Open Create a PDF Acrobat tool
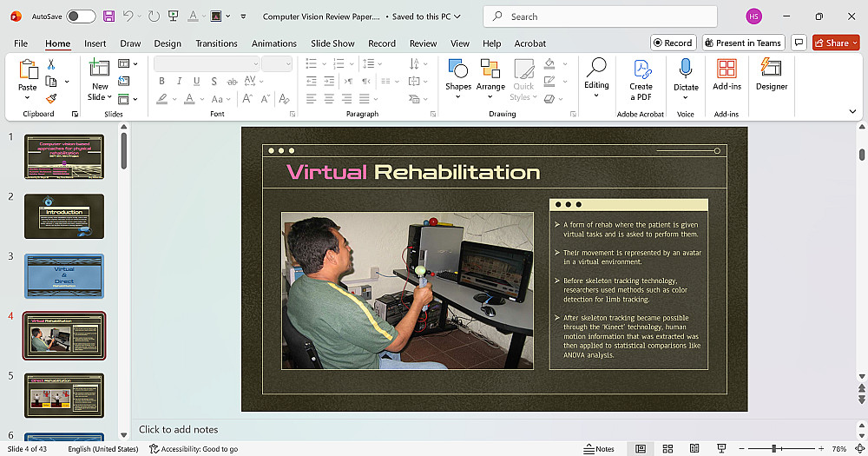 pyautogui.click(x=641, y=69)
